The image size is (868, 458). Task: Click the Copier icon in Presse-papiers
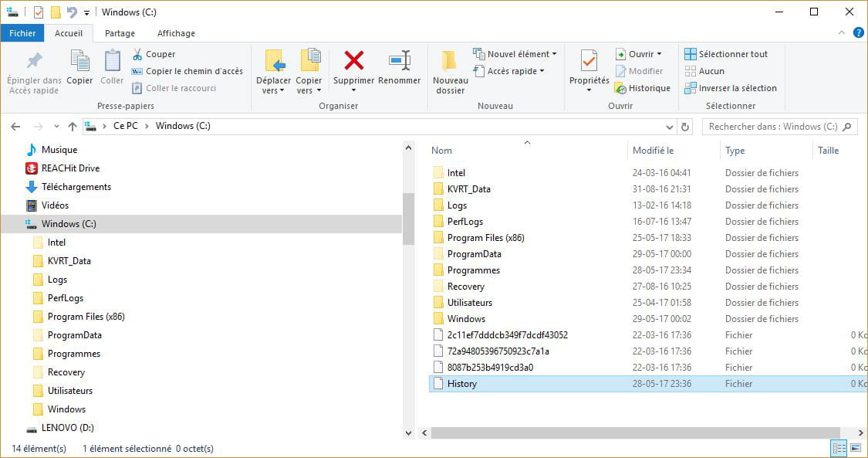pos(79,60)
